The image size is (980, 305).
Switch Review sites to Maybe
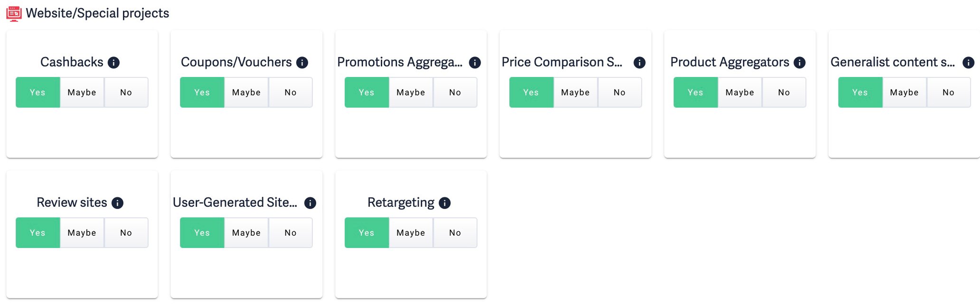pyautogui.click(x=82, y=232)
